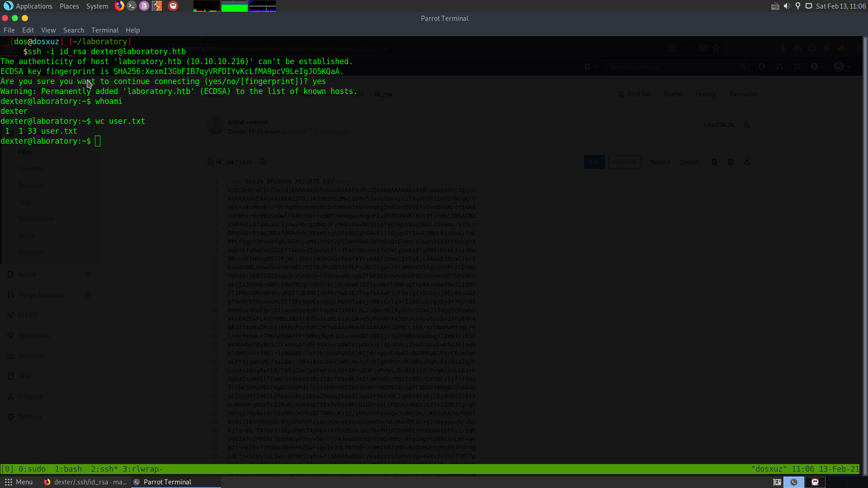
Task: Launch terminal from top panel icon
Action: 132,6
